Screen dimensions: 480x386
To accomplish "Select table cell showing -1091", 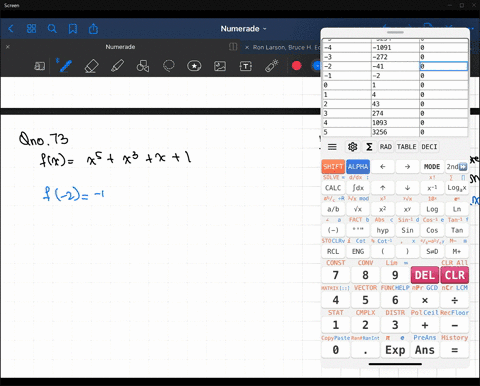I will tap(395, 48).
